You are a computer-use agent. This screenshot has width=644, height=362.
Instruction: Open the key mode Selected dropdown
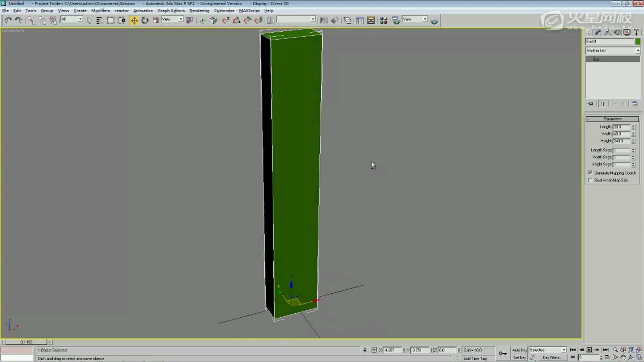pyautogui.click(x=548, y=350)
